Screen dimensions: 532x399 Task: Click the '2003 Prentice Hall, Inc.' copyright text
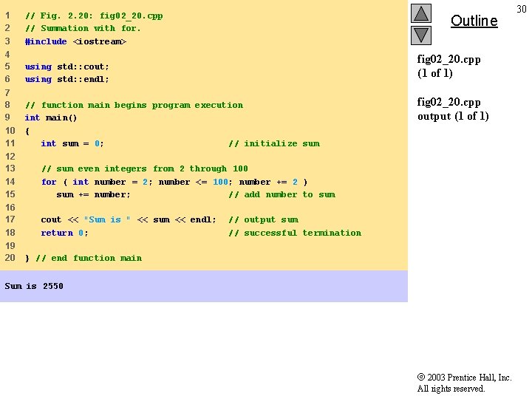pos(465,378)
